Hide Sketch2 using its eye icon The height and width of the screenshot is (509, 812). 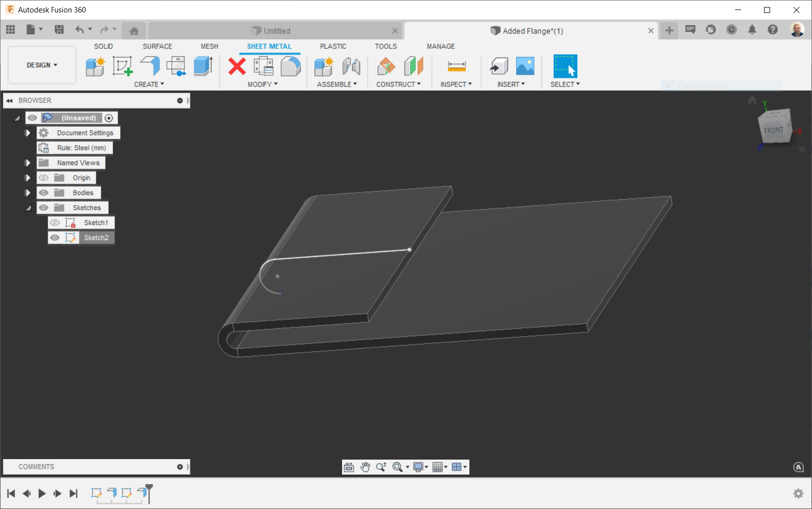[55, 238]
